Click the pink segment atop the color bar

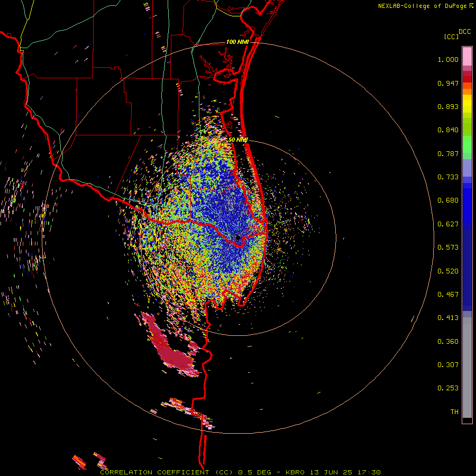pyautogui.click(x=467, y=57)
